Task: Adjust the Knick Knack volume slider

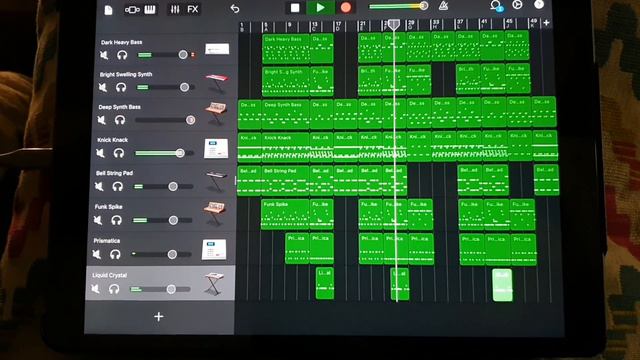Action: pyautogui.click(x=164, y=153)
